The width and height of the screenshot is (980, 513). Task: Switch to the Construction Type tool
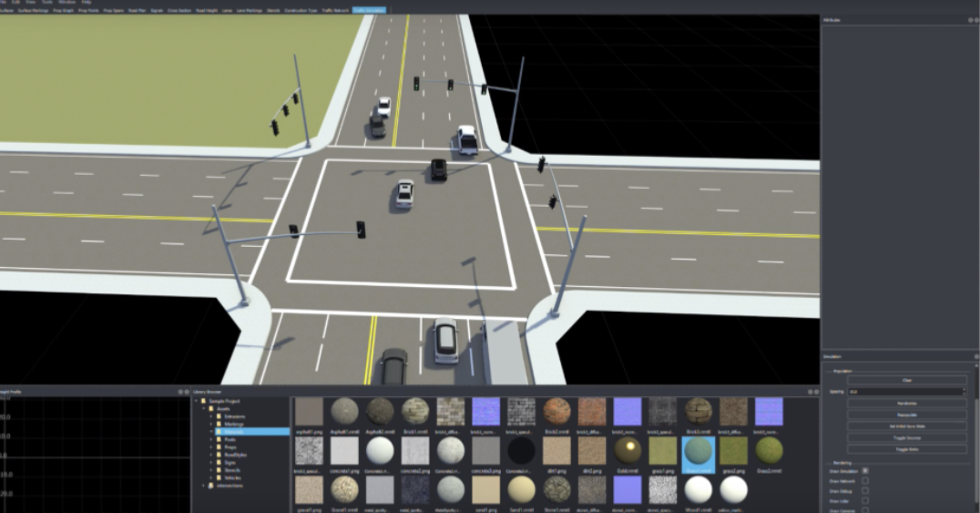pos(301,11)
